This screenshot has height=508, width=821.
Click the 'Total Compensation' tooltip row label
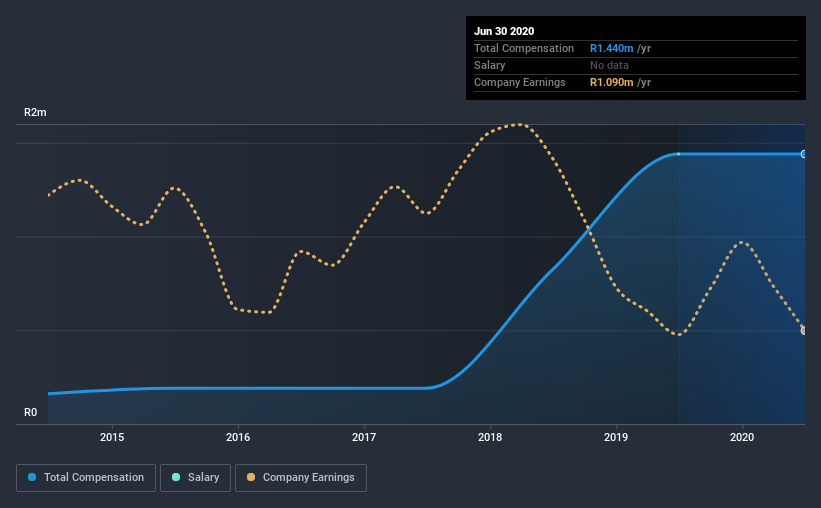524,49
